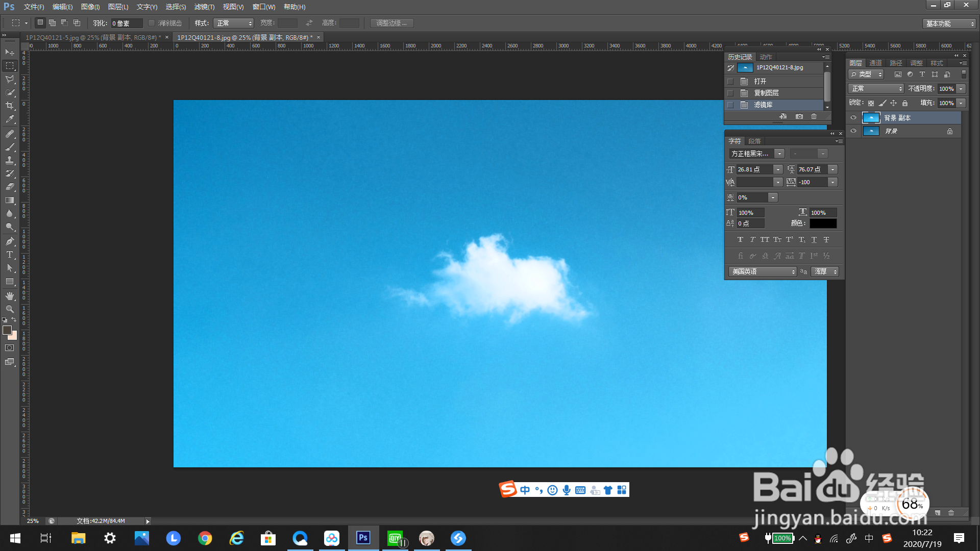Image resolution: width=980 pixels, height=551 pixels.
Task: Select the Zoom tool in toolbar
Action: 10,309
